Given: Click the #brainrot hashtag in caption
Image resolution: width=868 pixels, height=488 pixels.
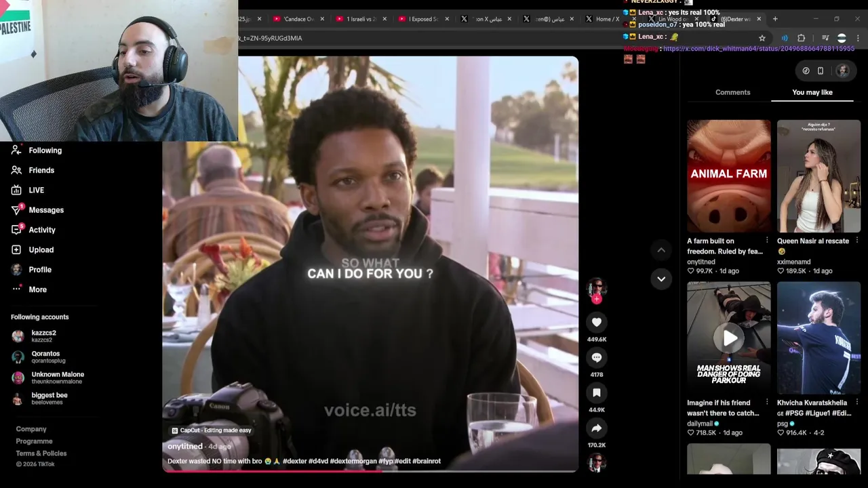Looking at the screenshot, I should [427, 461].
